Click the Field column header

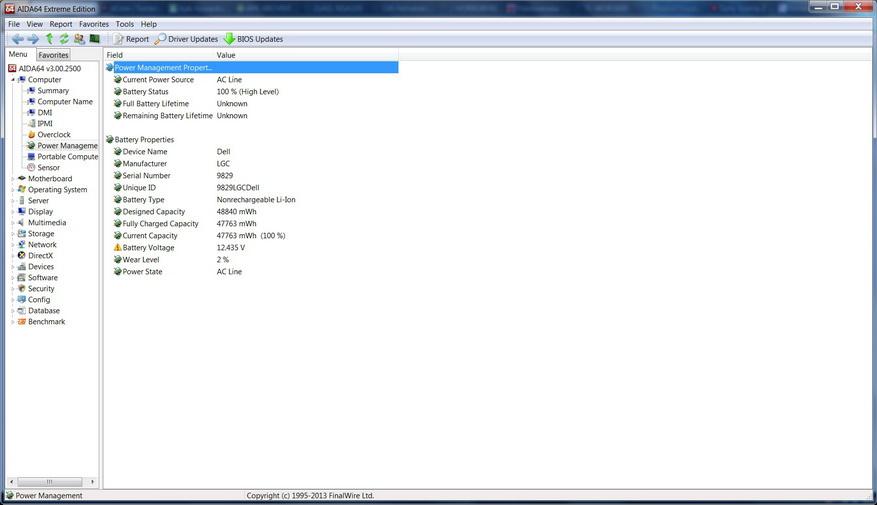tap(159, 55)
